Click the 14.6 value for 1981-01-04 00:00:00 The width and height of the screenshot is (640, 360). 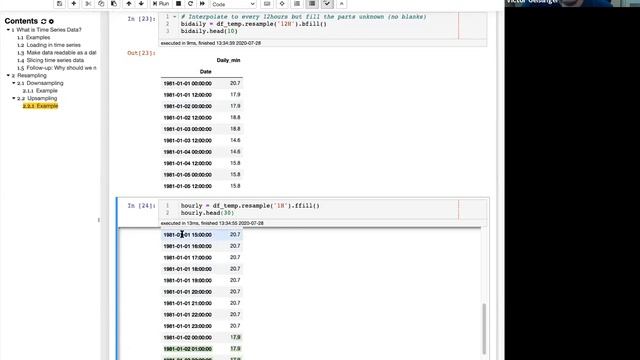(x=235, y=152)
